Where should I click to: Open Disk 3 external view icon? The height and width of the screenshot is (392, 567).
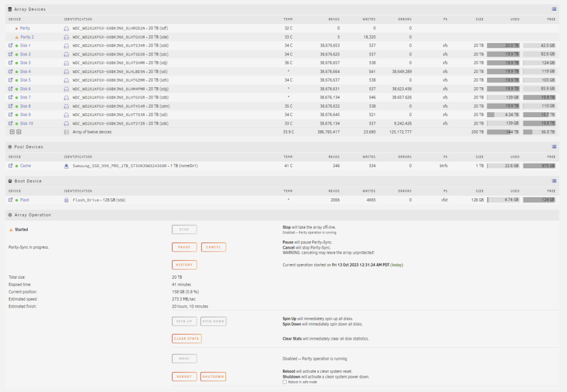10,63
